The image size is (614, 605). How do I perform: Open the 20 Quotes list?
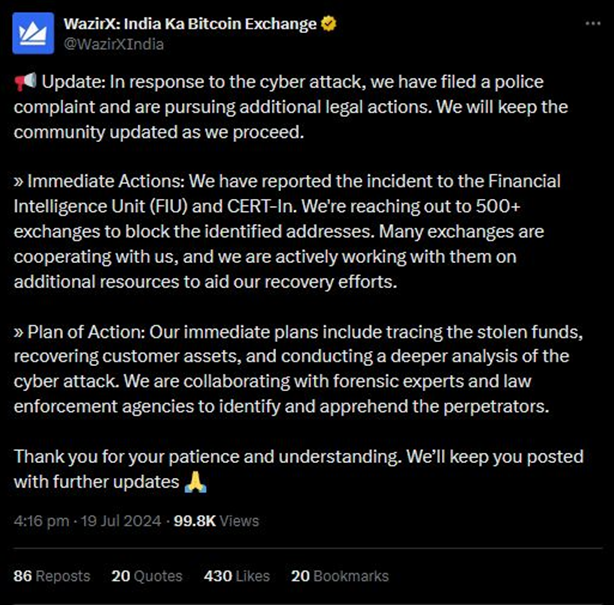click(x=147, y=576)
